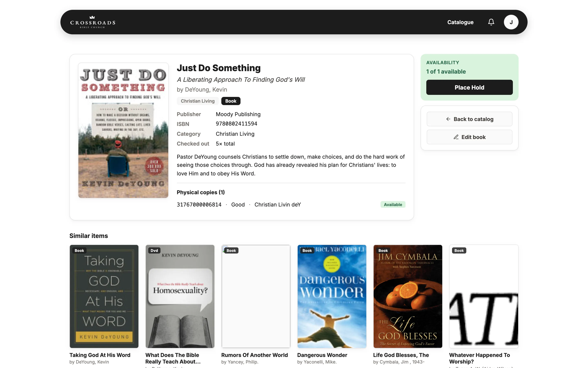Open the blank Rumors Of Another World cover
This screenshot has width=588, height=368.
(256, 296)
